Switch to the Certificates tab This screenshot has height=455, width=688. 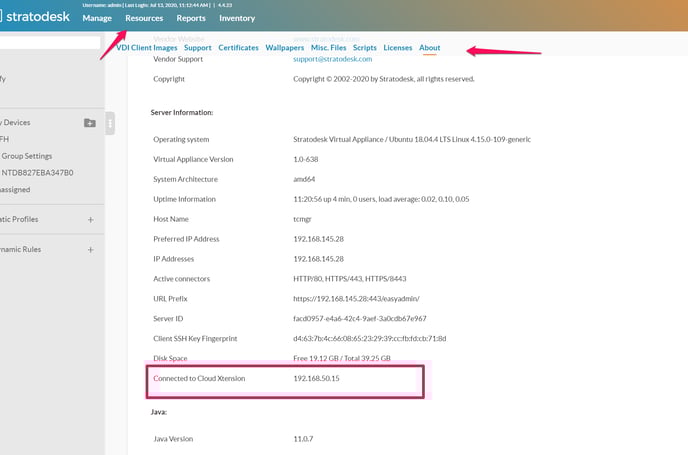pyautogui.click(x=238, y=47)
